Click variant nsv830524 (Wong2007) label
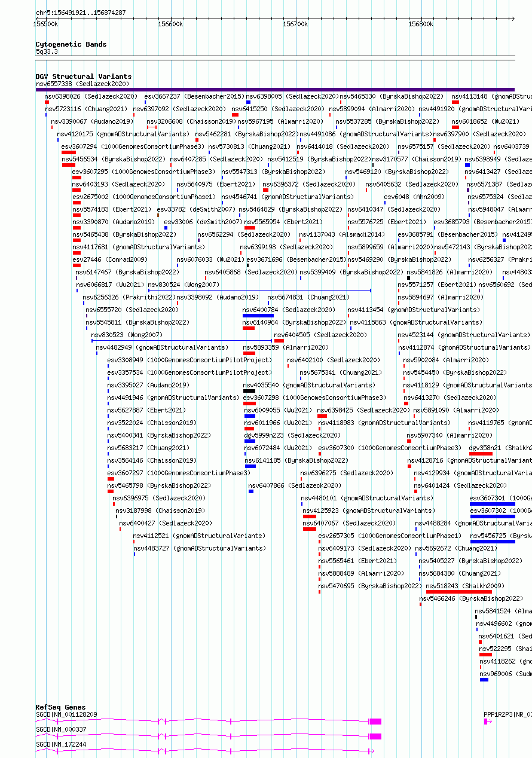Viewport: 532px width, 758px height. tap(184, 285)
